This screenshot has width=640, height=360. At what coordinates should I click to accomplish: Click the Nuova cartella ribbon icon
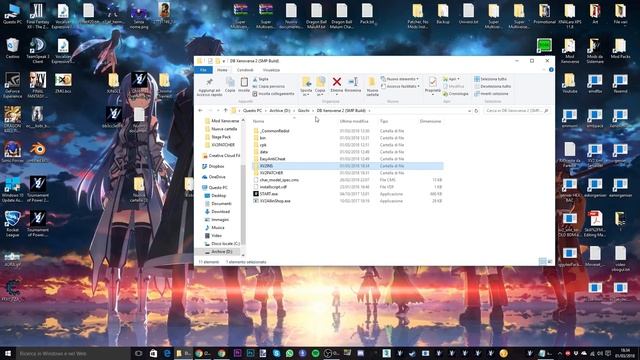(x=371, y=82)
